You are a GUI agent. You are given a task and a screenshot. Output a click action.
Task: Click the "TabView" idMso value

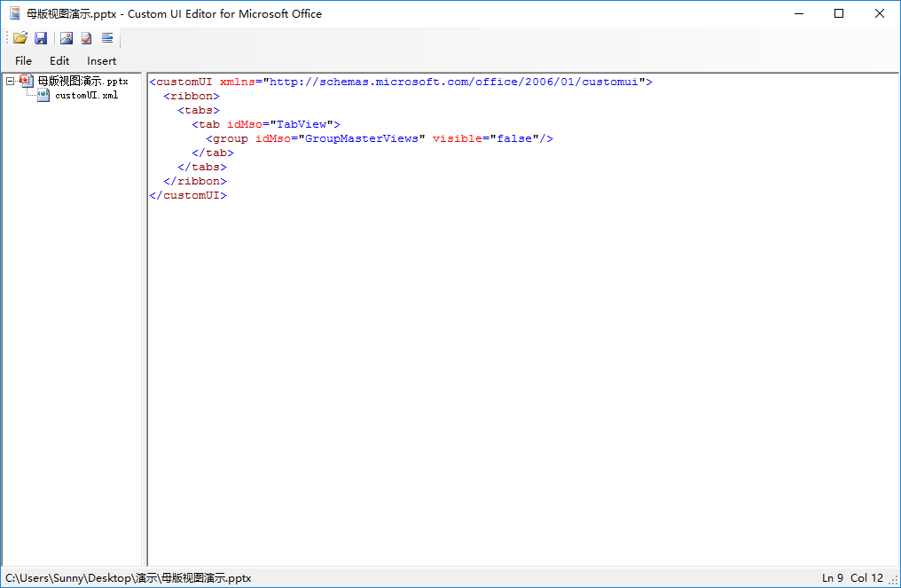pos(302,124)
